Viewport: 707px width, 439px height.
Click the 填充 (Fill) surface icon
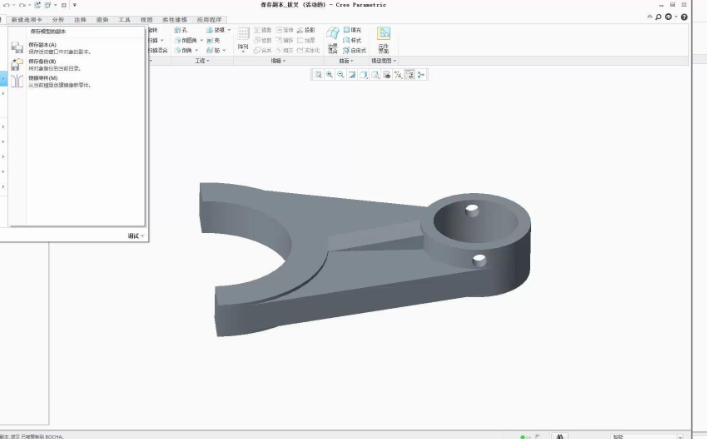point(352,30)
